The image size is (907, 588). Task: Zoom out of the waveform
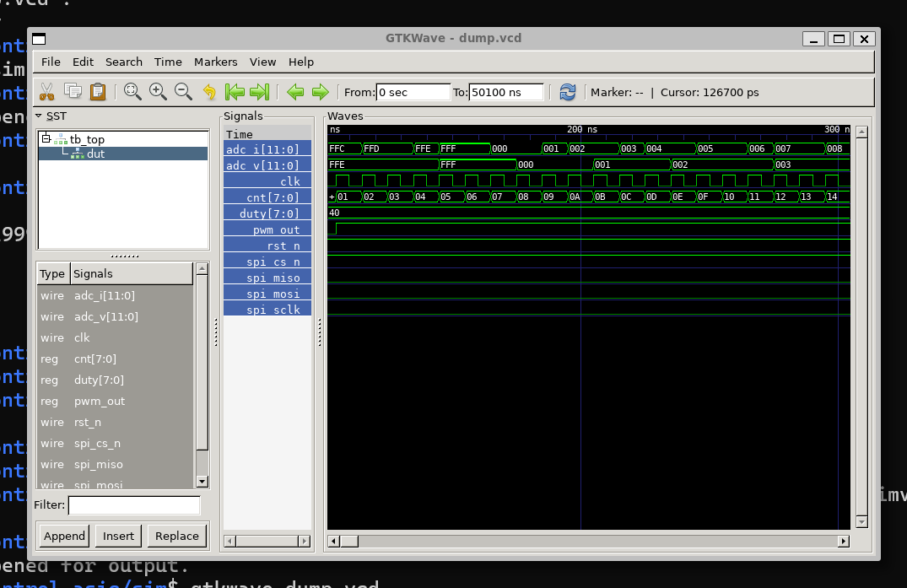click(182, 92)
